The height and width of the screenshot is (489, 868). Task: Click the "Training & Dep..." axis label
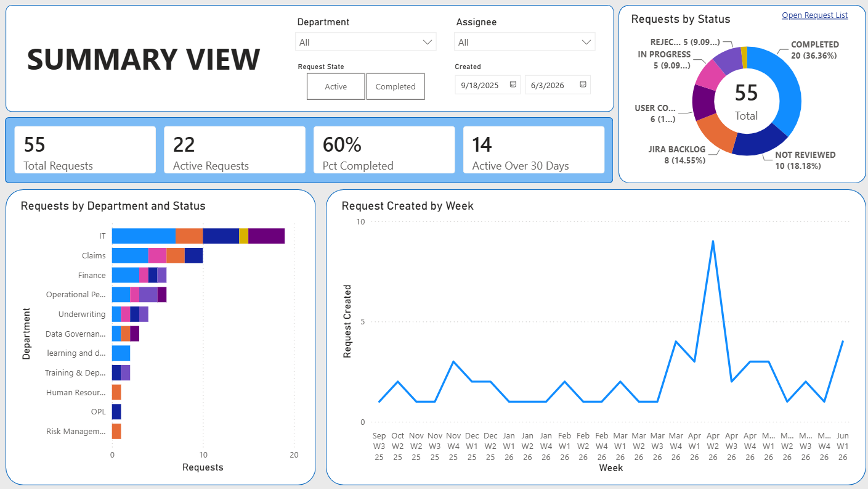[75, 373]
